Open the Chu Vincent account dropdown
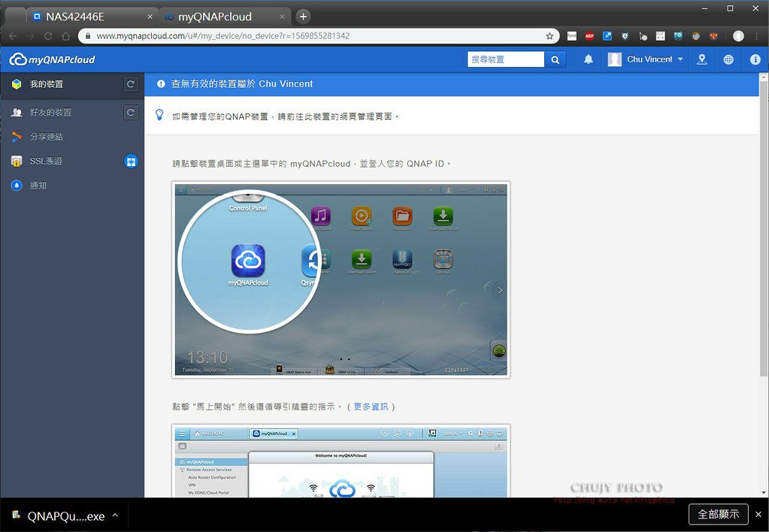769x532 pixels. pos(646,59)
